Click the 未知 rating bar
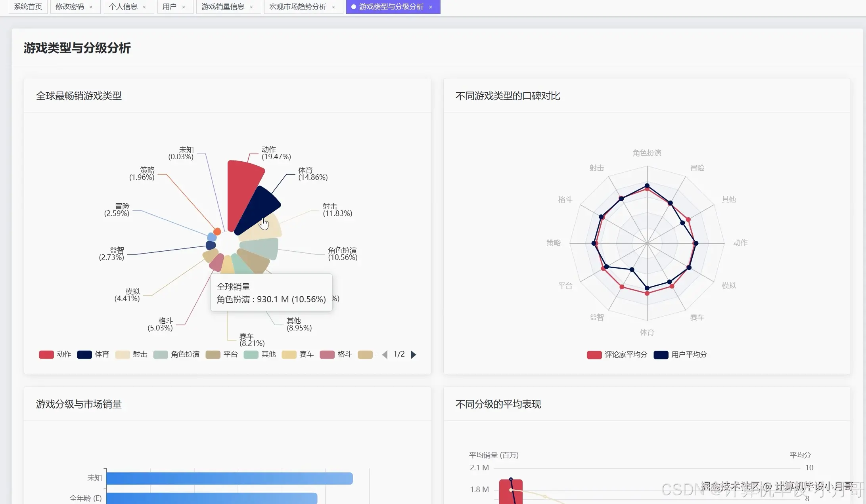Screen dimensions: 866x504 [229, 478]
